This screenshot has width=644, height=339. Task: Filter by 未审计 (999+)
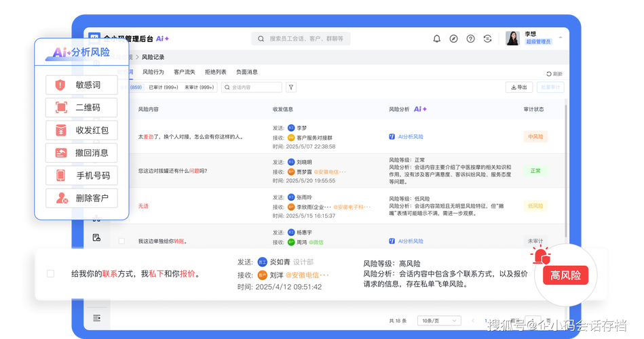[x=200, y=87]
